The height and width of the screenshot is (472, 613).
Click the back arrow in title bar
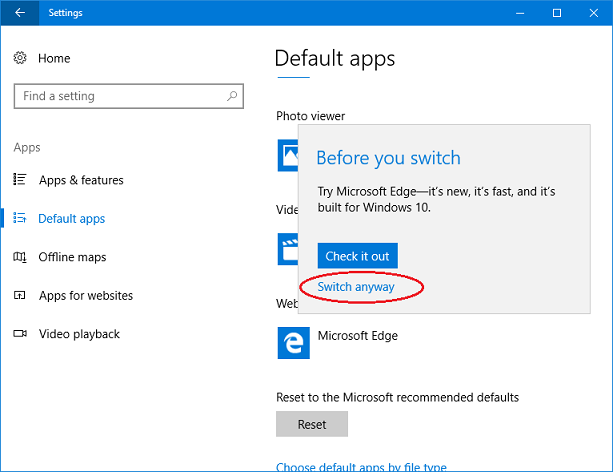click(x=20, y=13)
